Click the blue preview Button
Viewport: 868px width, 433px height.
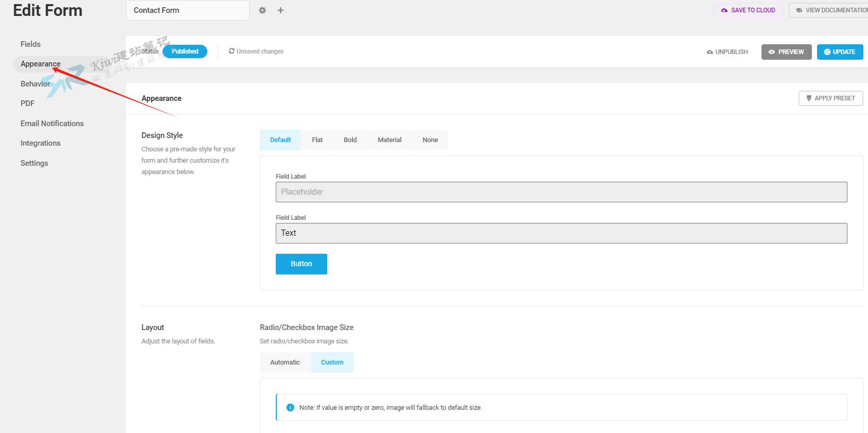pos(302,264)
